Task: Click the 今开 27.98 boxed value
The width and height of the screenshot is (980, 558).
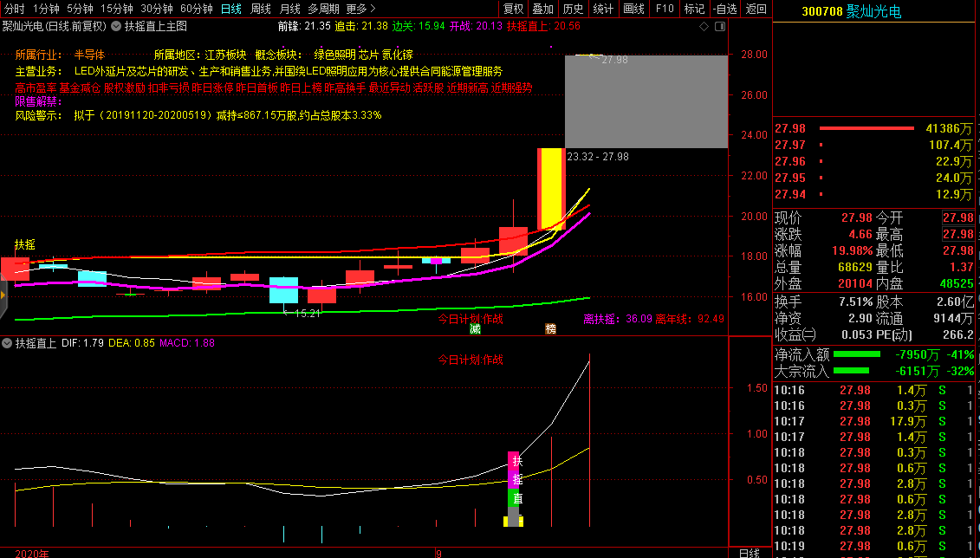Action: (958, 217)
